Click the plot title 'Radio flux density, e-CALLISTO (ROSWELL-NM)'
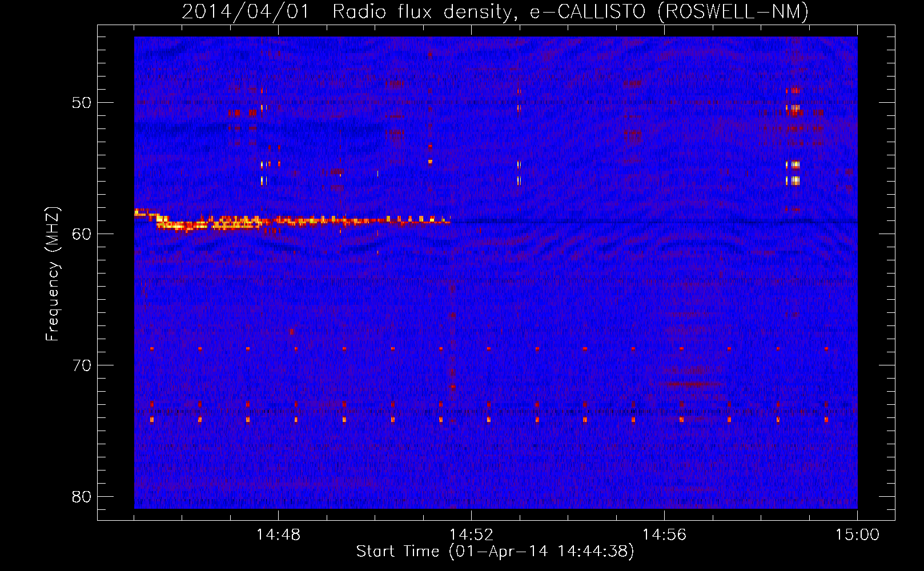 coord(571,11)
